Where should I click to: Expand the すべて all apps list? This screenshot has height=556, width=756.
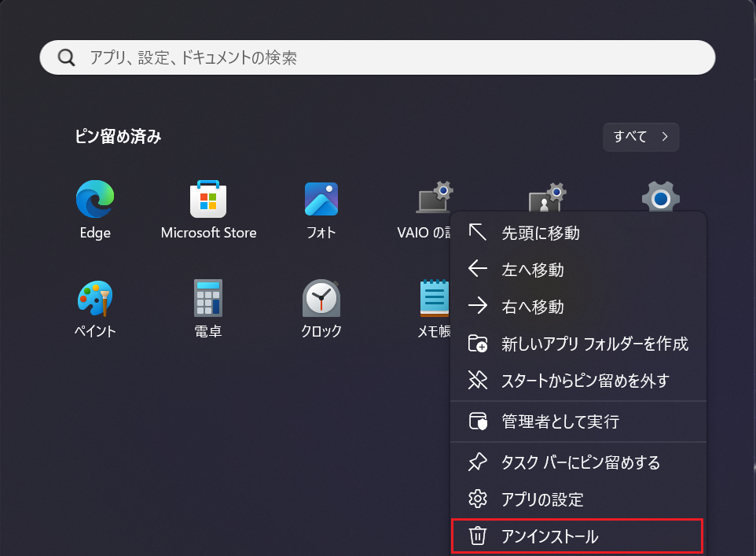point(640,137)
